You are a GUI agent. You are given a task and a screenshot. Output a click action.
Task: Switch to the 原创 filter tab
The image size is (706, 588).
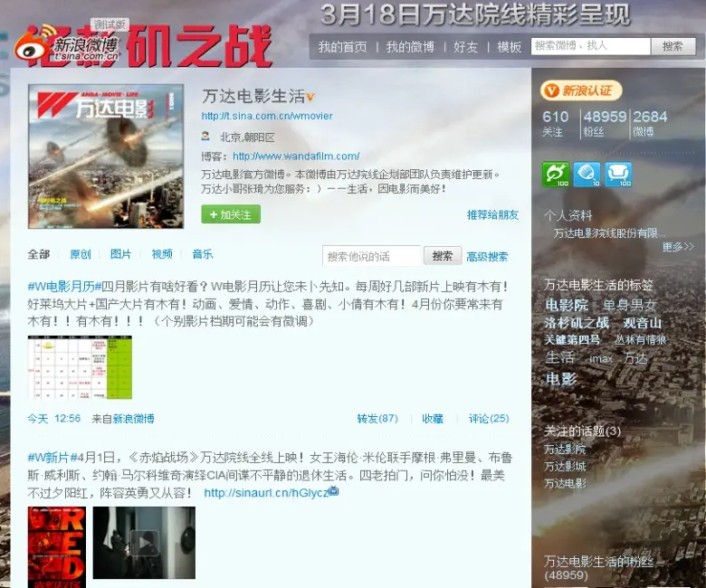pyautogui.click(x=81, y=254)
